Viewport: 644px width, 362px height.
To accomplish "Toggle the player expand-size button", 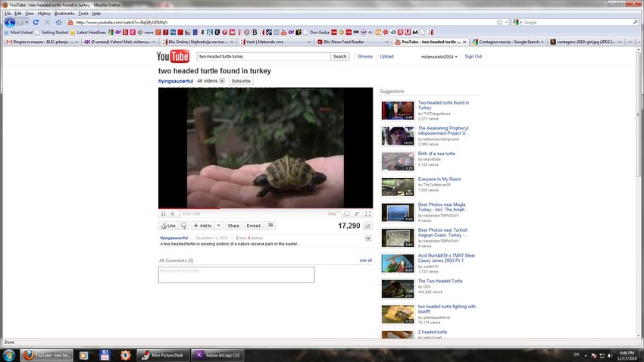I will (348, 214).
